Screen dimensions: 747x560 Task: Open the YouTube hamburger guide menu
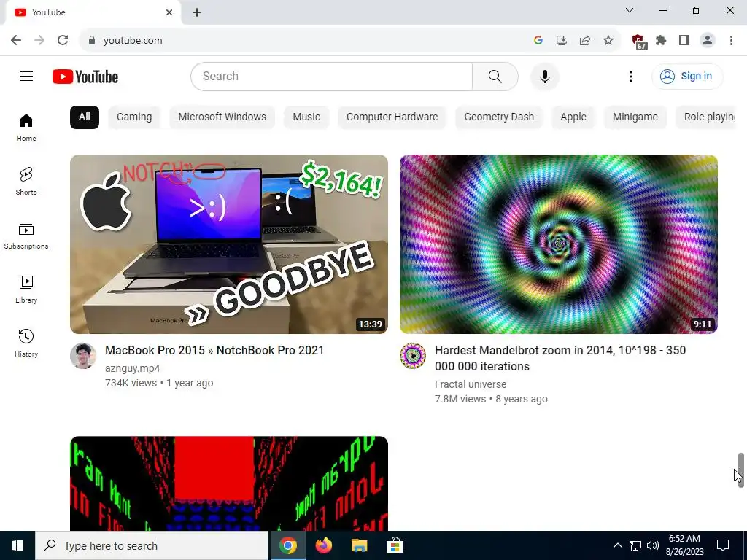(x=26, y=76)
